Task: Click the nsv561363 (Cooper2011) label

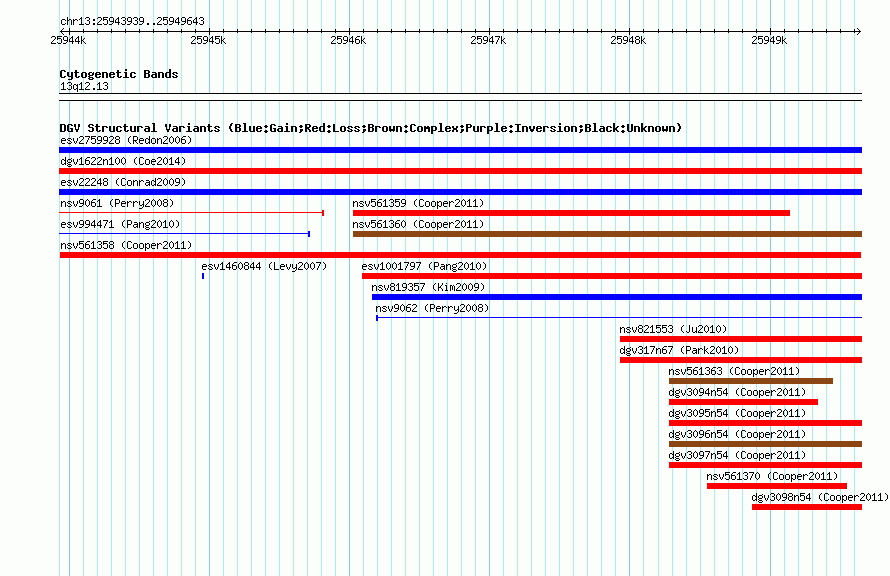Action: click(734, 371)
